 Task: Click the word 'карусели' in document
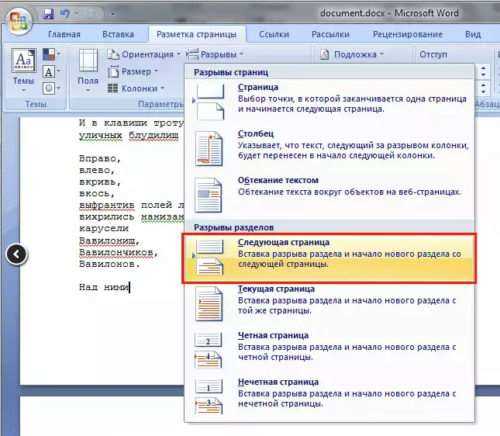coord(104,229)
